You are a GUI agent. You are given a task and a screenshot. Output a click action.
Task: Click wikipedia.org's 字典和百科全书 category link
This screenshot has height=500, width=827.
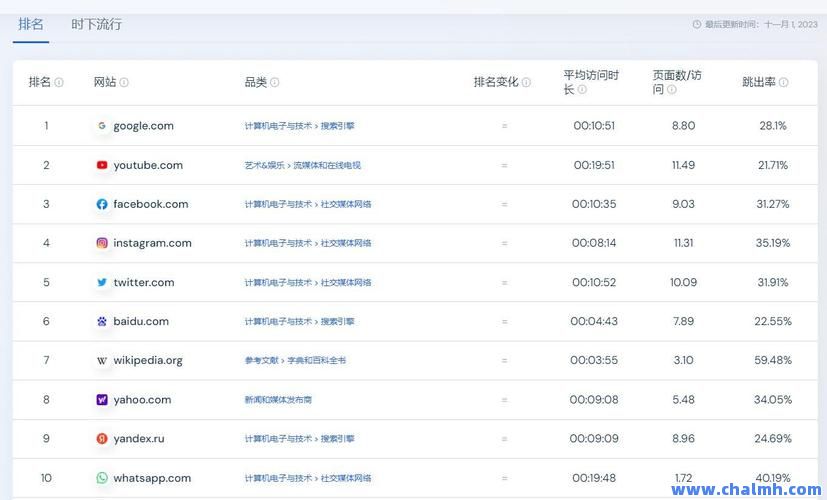(x=316, y=360)
